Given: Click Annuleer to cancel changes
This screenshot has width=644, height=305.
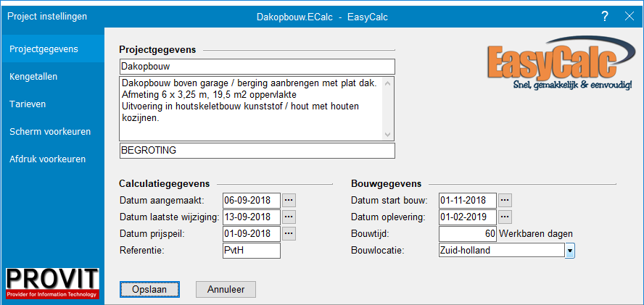Looking at the screenshot, I should pos(226,289).
